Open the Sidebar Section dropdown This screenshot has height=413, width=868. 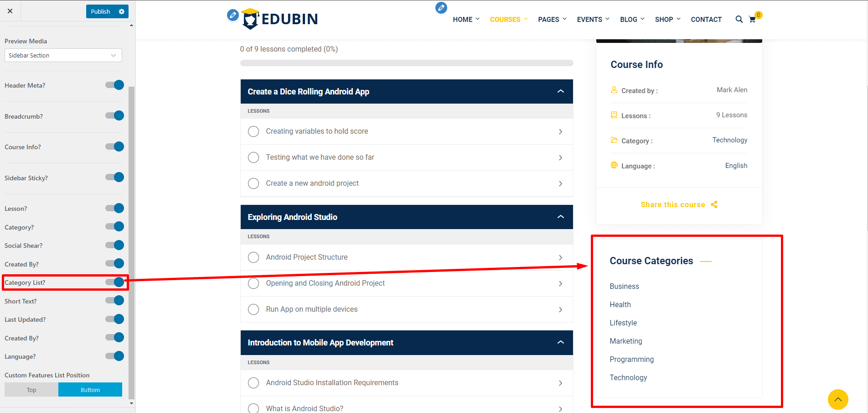[x=63, y=55]
